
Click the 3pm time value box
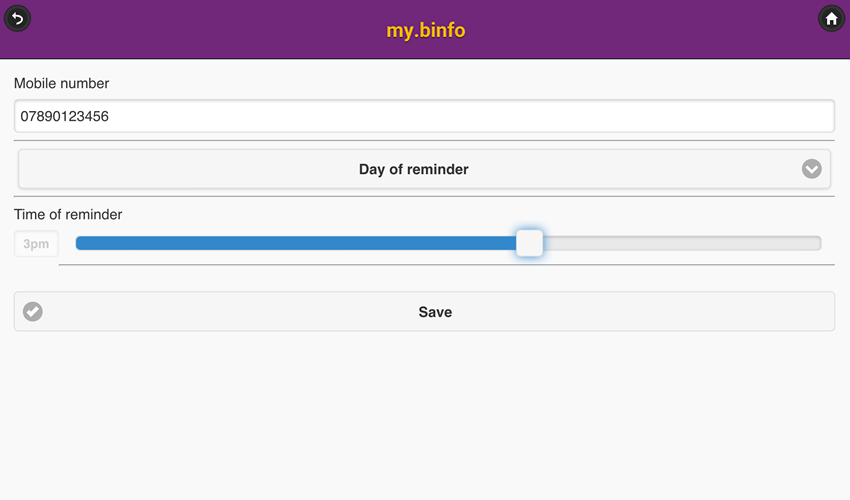click(36, 244)
